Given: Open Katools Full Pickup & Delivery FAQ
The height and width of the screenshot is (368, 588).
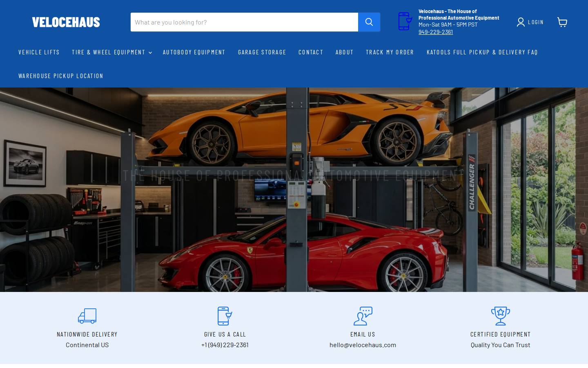Looking at the screenshot, I should (482, 52).
